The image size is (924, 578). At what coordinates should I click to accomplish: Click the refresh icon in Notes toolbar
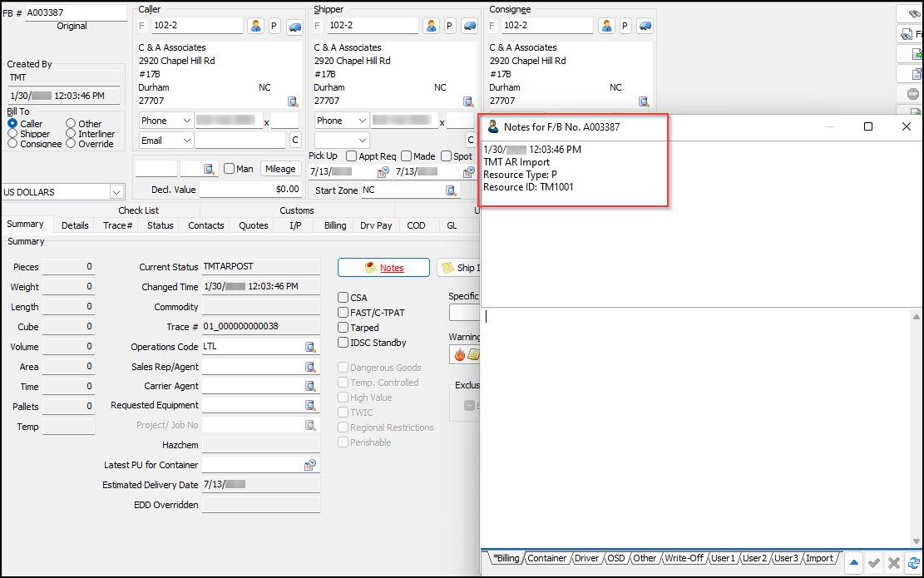tap(914, 563)
